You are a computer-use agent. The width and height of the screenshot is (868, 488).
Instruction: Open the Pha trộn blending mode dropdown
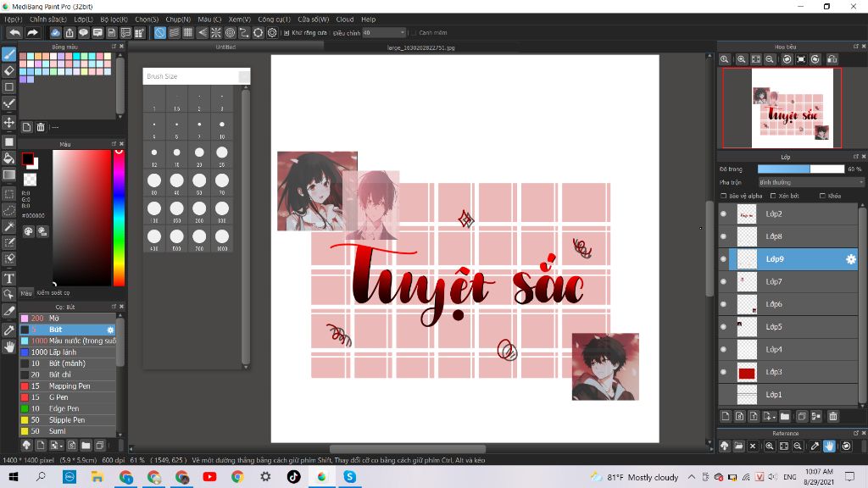click(x=811, y=183)
